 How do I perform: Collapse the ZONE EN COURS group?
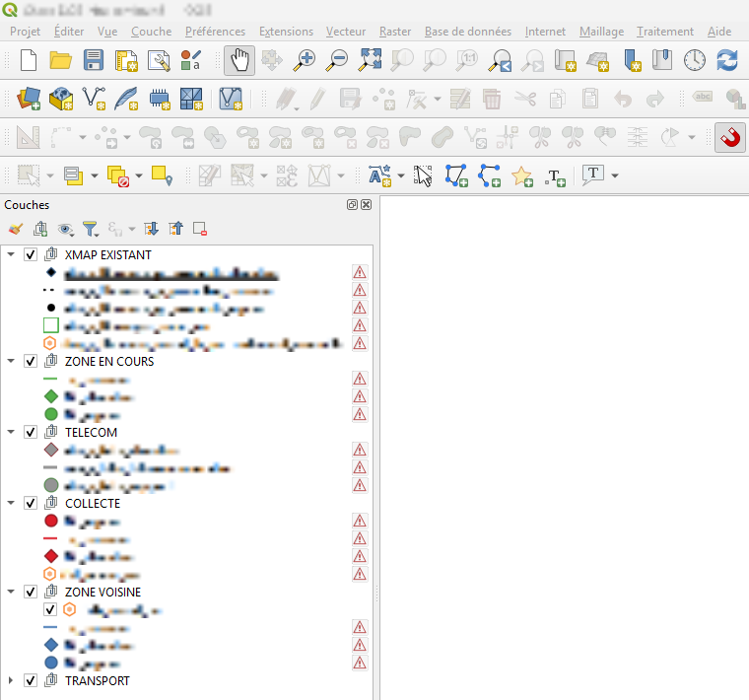click(11, 361)
